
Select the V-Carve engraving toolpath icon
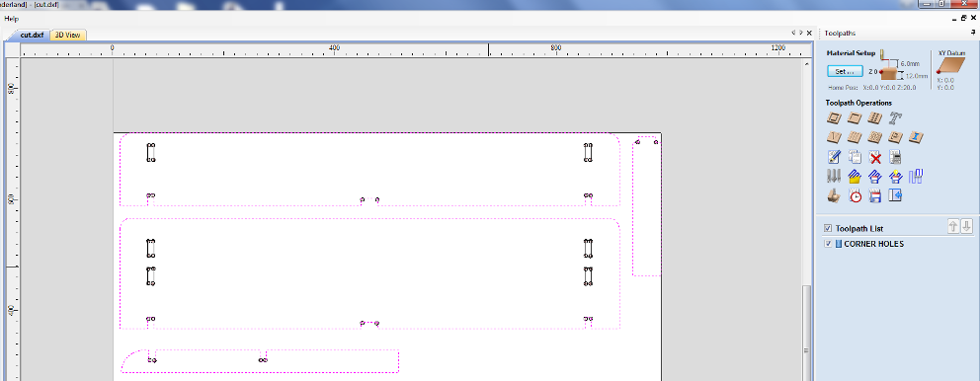[833, 137]
